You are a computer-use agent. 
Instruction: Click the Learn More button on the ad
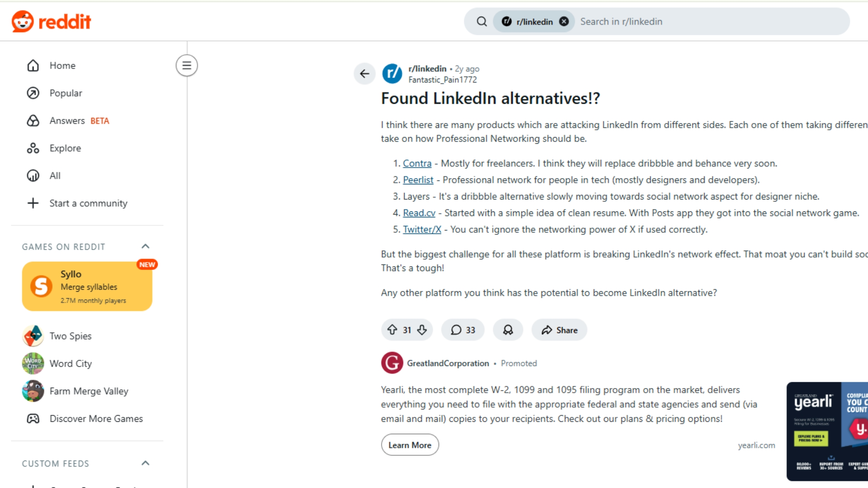pos(410,445)
